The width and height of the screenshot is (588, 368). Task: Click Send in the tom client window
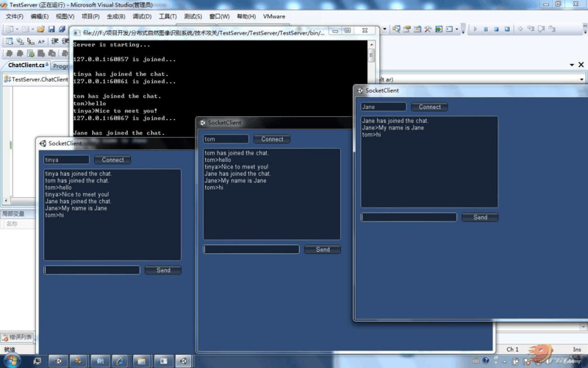[x=323, y=250]
